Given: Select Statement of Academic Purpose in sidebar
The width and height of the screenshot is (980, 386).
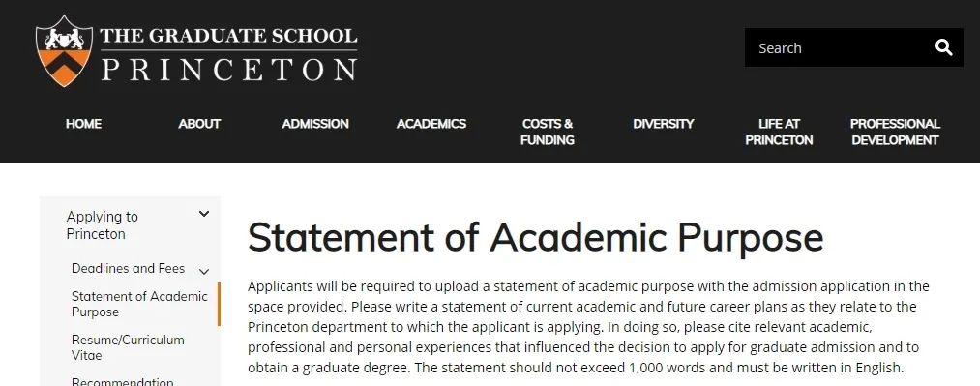Looking at the screenshot, I should (139, 304).
